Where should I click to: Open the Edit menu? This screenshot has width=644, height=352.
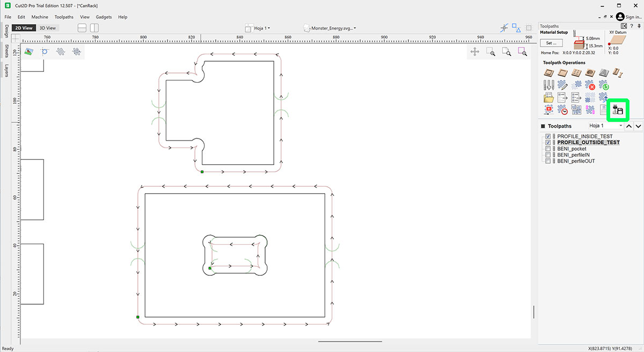pyautogui.click(x=21, y=17)
